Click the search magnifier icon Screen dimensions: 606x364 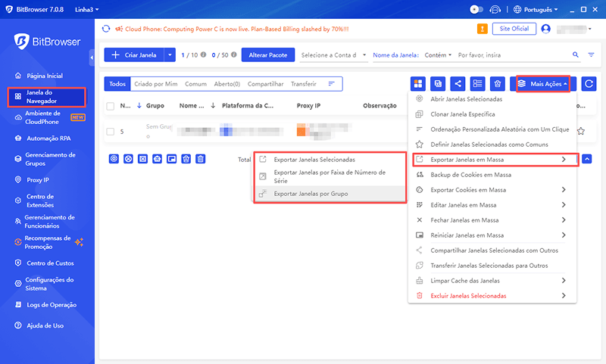coord(575,55)
